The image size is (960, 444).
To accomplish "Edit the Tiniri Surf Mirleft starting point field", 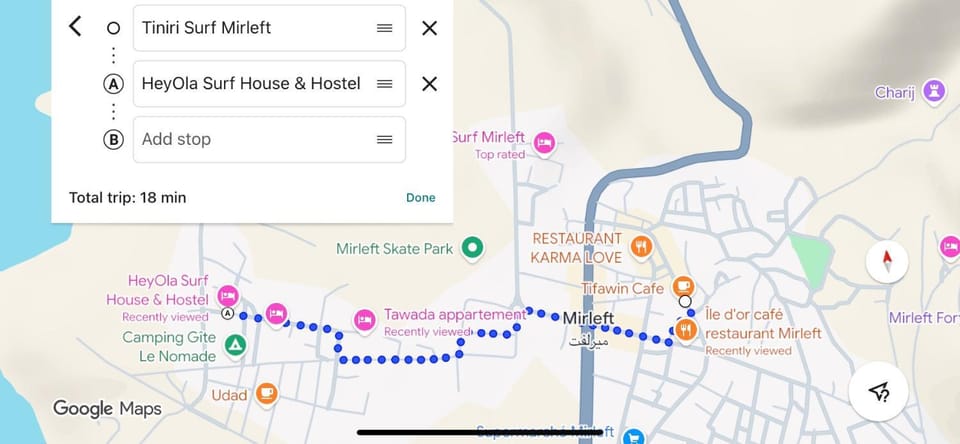I will (x=269, y=28).
